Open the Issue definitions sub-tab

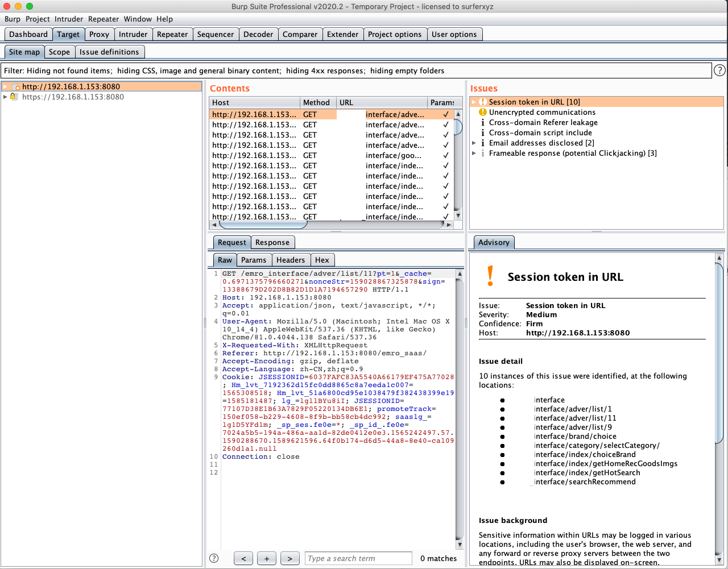click(109, 52)
